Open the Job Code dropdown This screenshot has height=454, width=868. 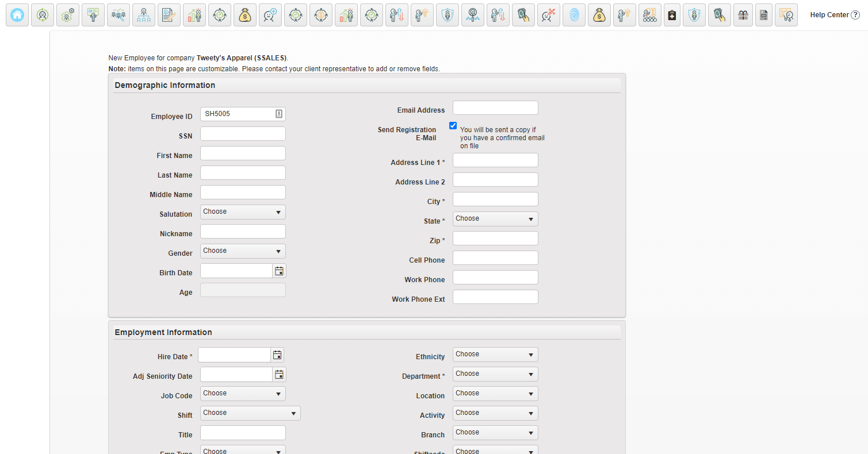[243, 394]
